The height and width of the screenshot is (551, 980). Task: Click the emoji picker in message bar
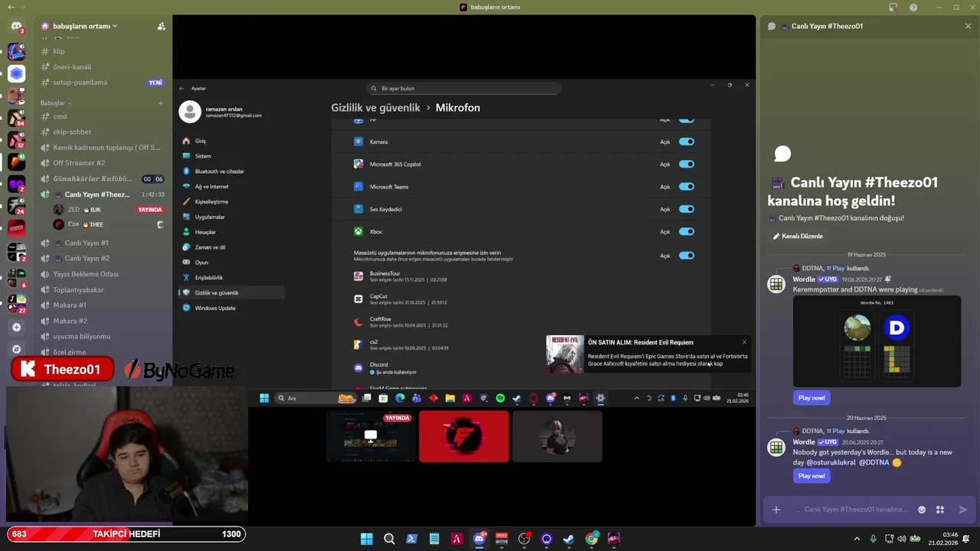(x=922, y=510)
